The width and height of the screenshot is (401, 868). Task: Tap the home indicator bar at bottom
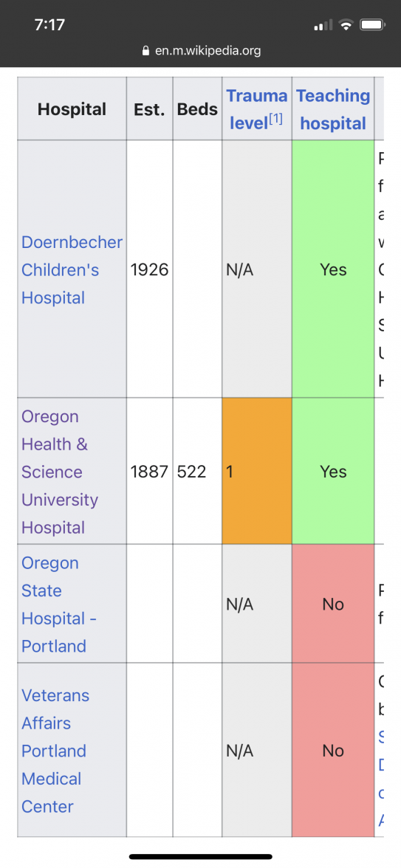[x=201, y=856]
